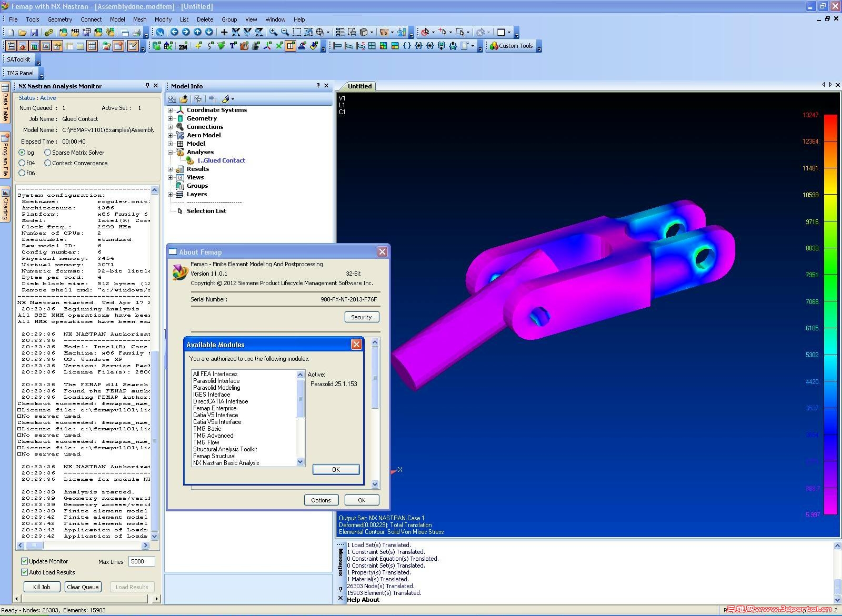842x616 pixels.
Task: Expand the Model tree node
Action: pos(170,144)
